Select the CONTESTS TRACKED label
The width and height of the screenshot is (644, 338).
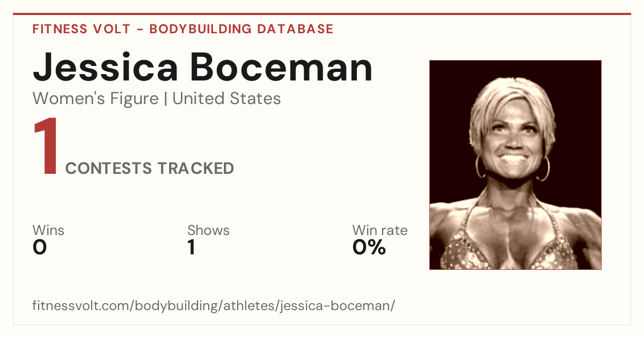coord(150,168)
